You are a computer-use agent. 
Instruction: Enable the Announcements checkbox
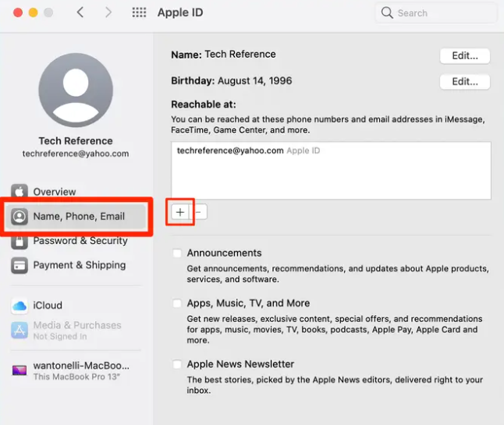pyautogui.click(x=177, y=253)
